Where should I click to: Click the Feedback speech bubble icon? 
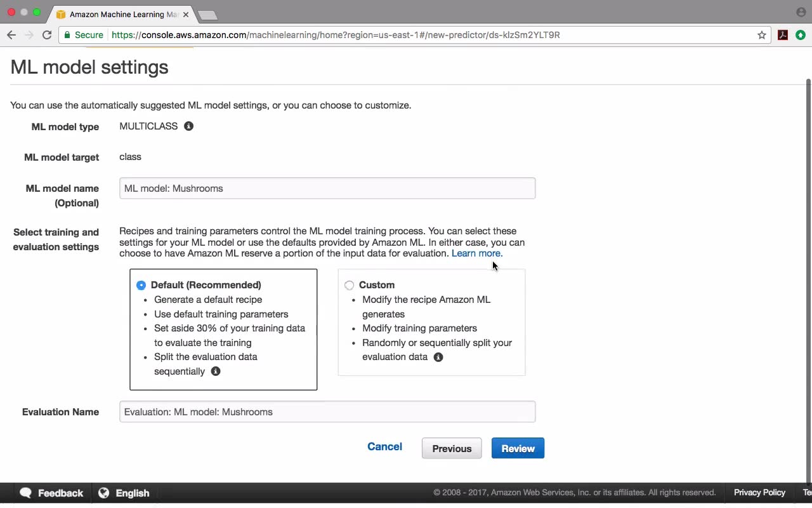(25, 493)
